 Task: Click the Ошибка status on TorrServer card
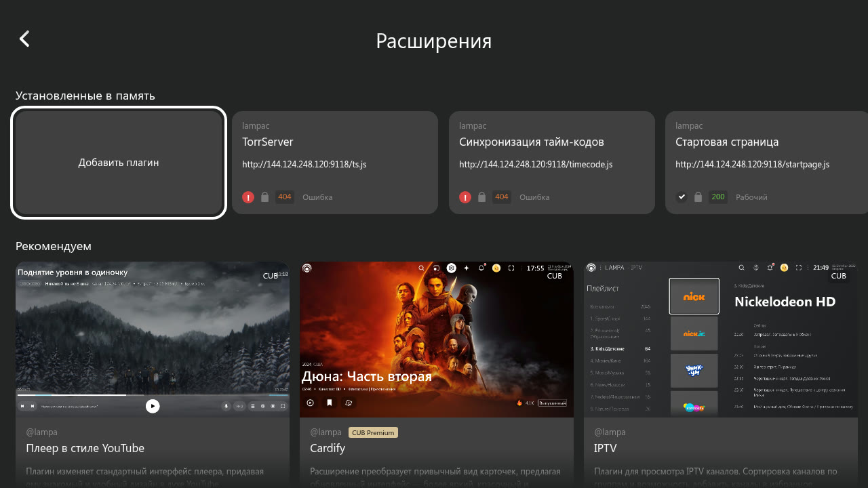(317, 197)
